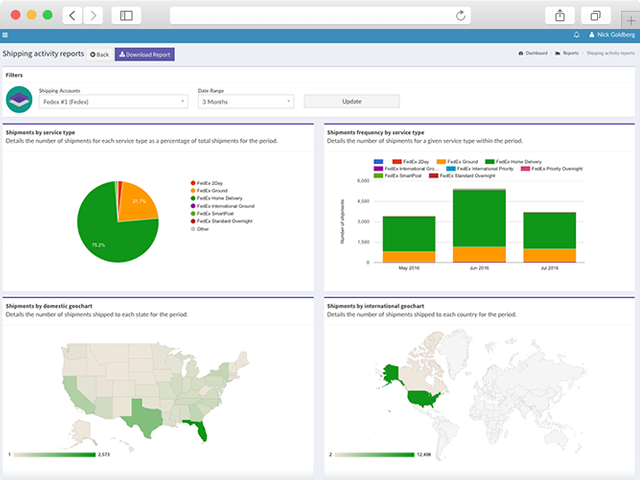
Task: Open Shipping Accounts dropdown
Action: tap(113, 102)
